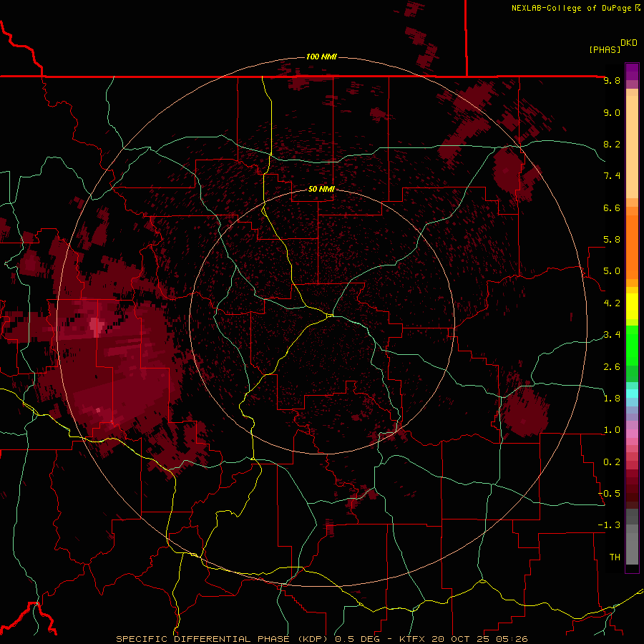Click the 0.2 legend value
644x644 pixels.
[612, 462]
